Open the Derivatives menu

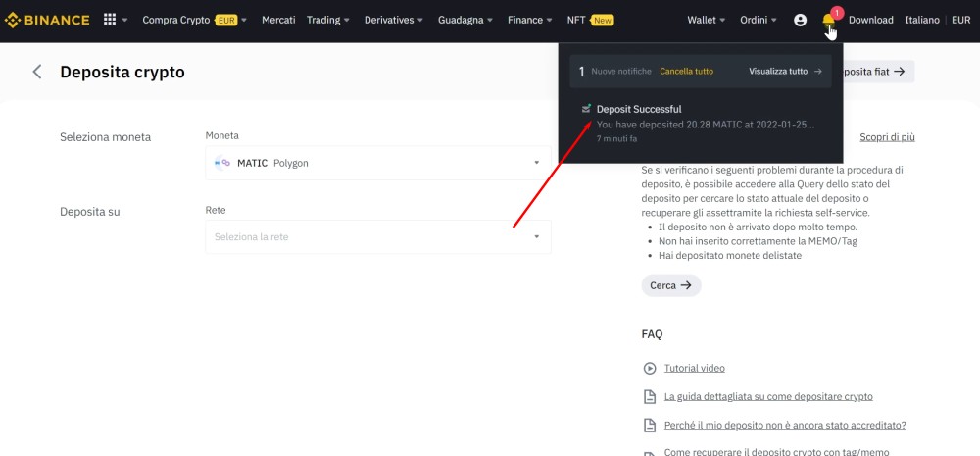394,20
